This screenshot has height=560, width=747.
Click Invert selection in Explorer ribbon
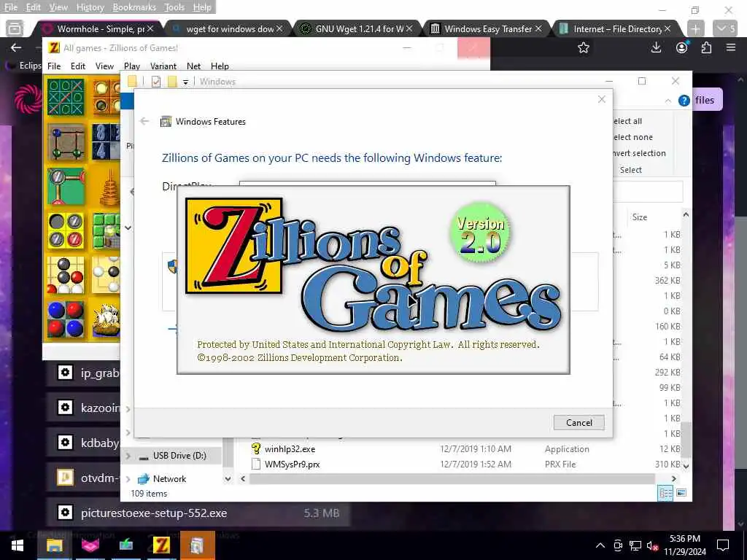click(x=639, y=153)
